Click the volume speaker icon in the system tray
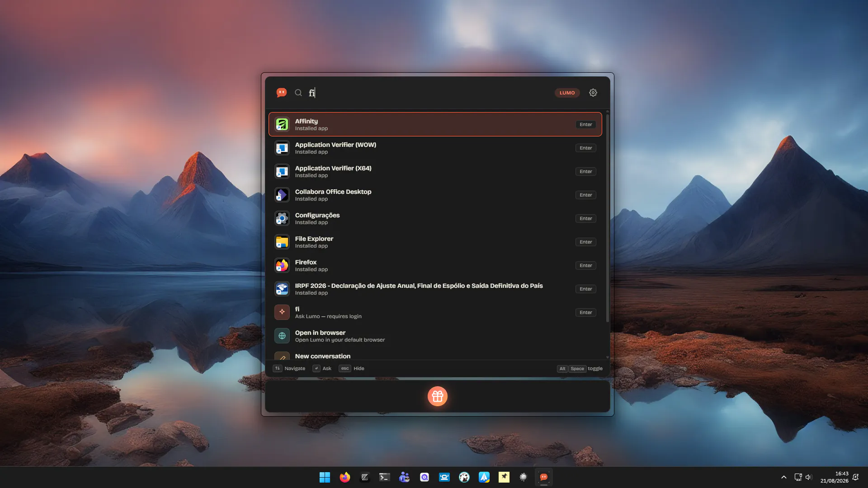 [809, 477]
